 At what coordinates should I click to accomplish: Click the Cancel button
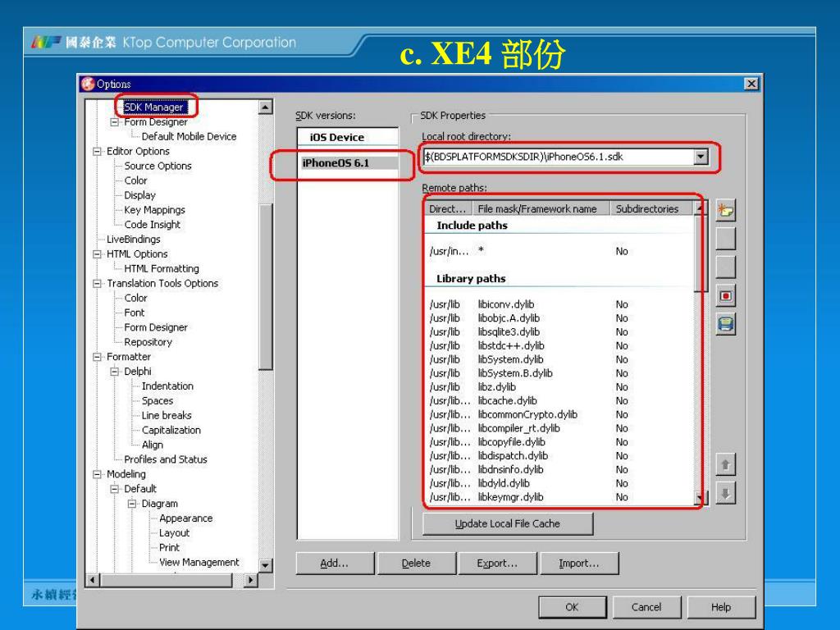pyautogui.click(x=646, y=608)
